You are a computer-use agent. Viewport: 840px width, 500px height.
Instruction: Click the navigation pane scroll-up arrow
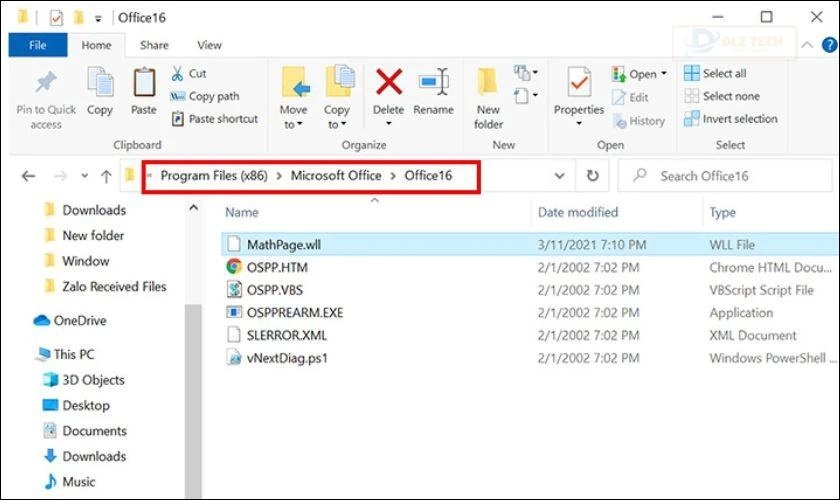coord(193,208)
